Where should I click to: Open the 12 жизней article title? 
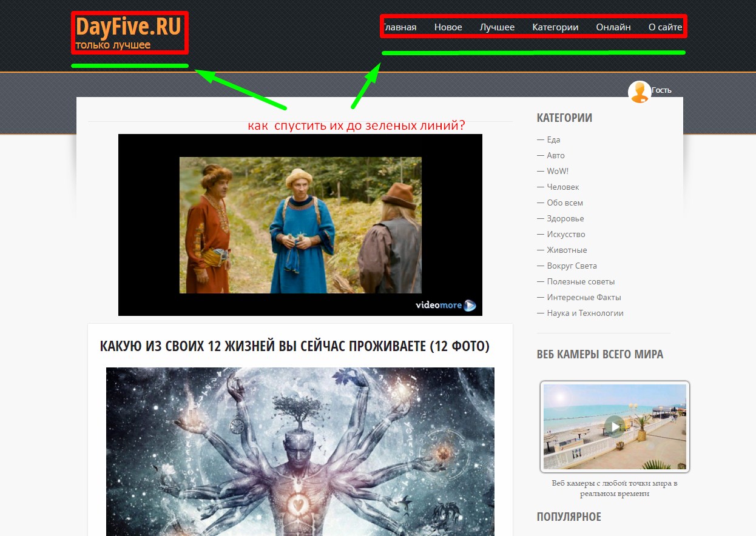(x=294, y=346)
